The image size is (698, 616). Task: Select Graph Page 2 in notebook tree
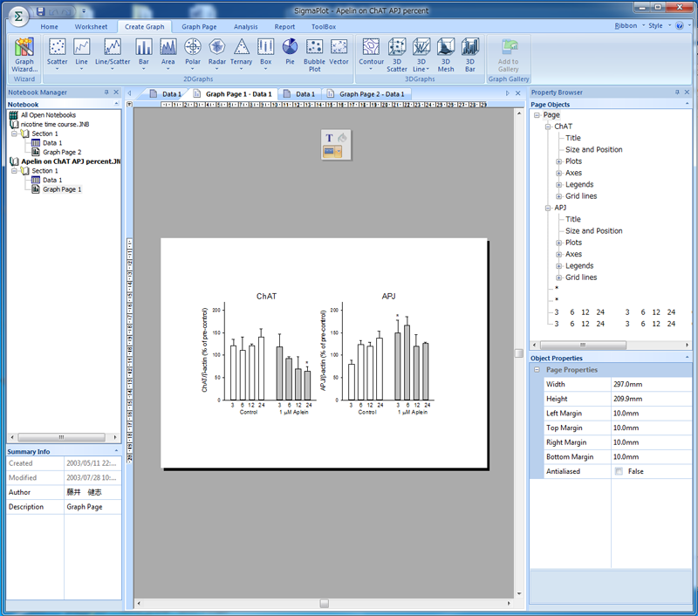(61, 152)
